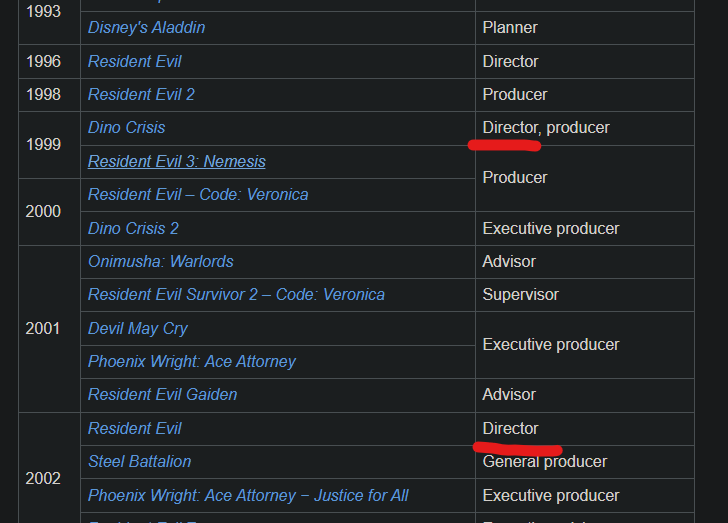The height and width of the screenshot is (523, 728).
Task: Click the 1996 Resident Evil link
Action: (x=135, y=61)
